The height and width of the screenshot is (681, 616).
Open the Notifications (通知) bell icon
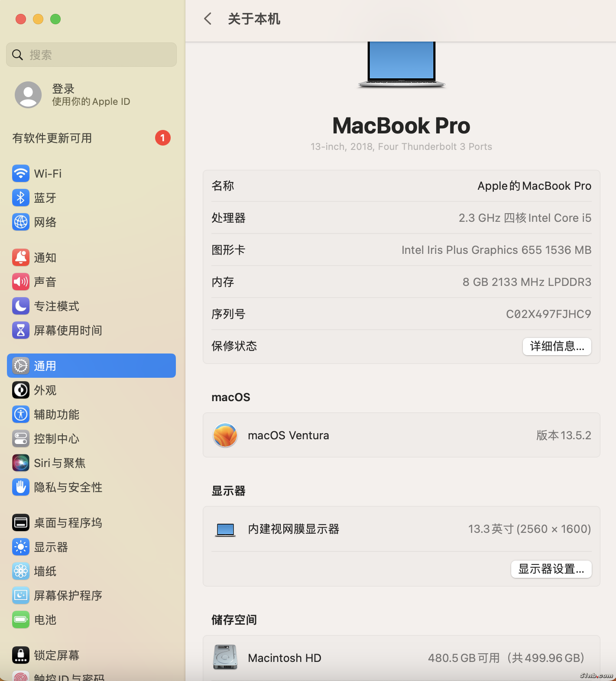pos(21,258)
